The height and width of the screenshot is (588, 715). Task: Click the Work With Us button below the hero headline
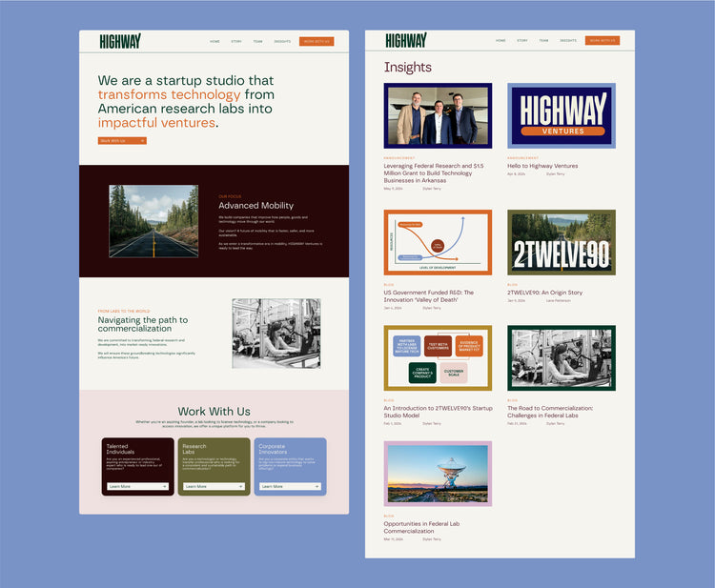121,140
